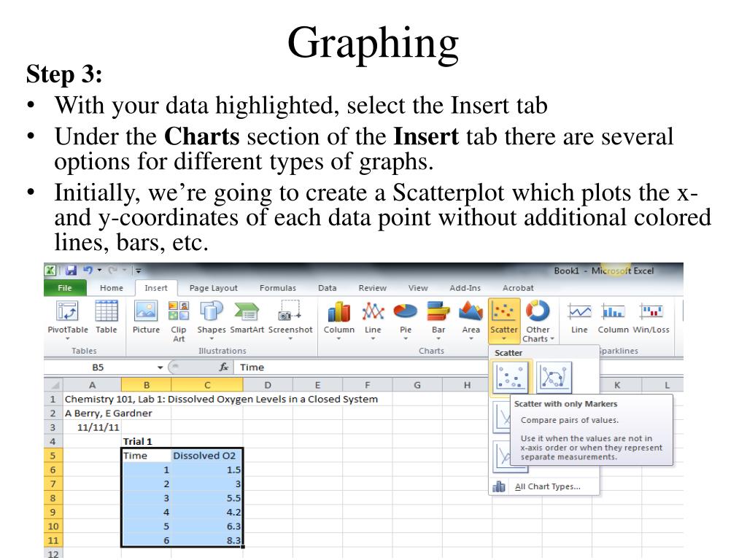Insert a Line sparkline
The width and height of the screenshot is (747, 560).
tap(579, 318)
